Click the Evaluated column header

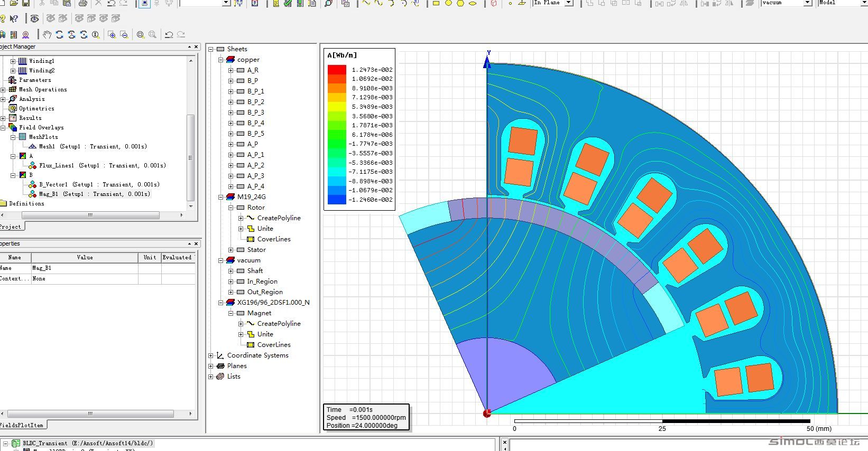pos(177,257)
